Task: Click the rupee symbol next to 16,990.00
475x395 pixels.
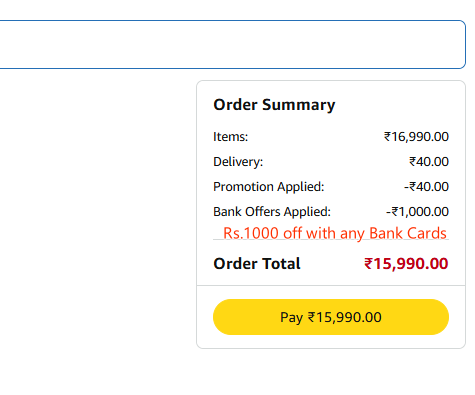Action: tap(387, 137)
